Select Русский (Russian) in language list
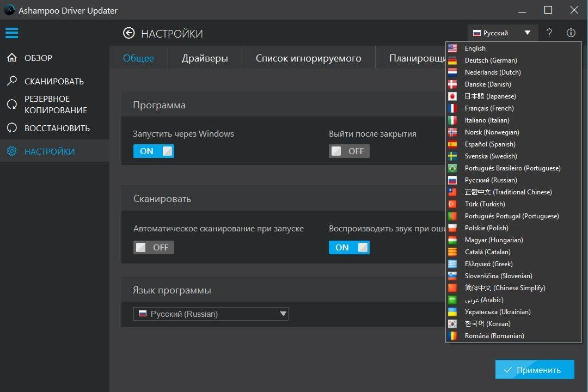Viewport: 588px width, 392px height. pyautogui.click(x=514, y=180)
